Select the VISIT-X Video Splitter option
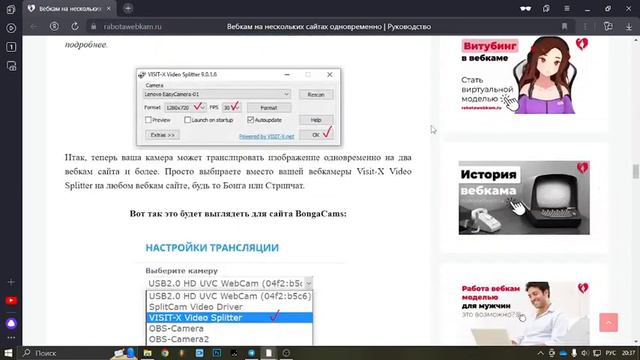The image size is (640, 360). click(x=229, y=318)
